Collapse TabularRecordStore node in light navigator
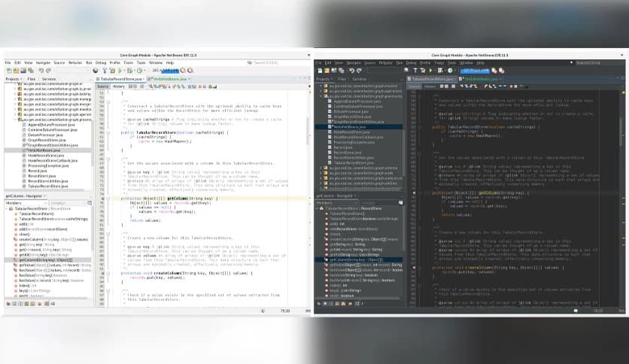Screen dimensions: 629x364 pos(7,209)
